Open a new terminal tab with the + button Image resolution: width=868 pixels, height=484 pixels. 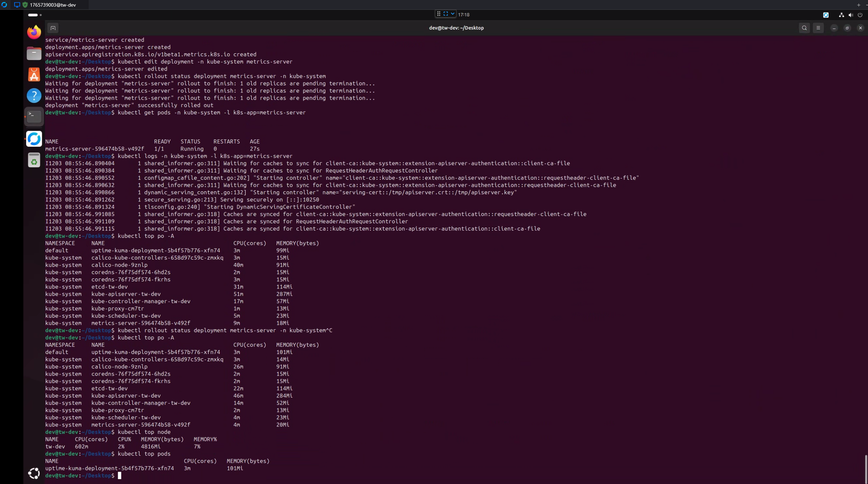click(53, 28)
